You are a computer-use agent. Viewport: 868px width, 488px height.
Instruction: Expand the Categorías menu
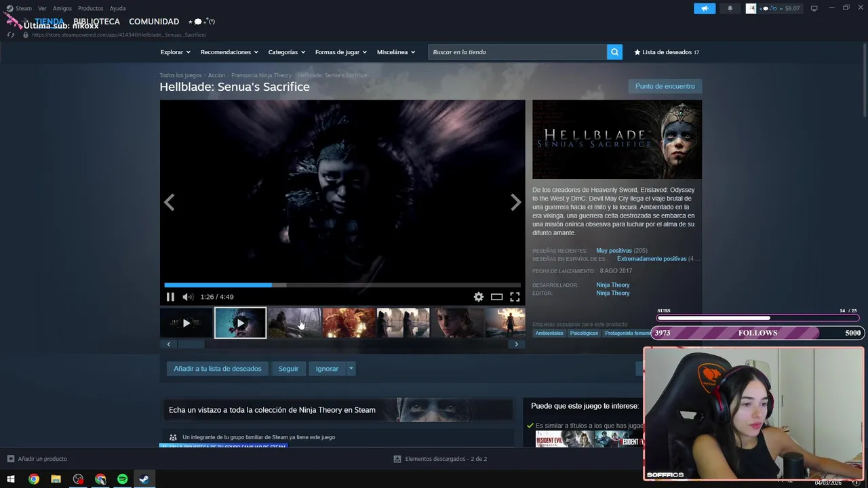point(286,52)
